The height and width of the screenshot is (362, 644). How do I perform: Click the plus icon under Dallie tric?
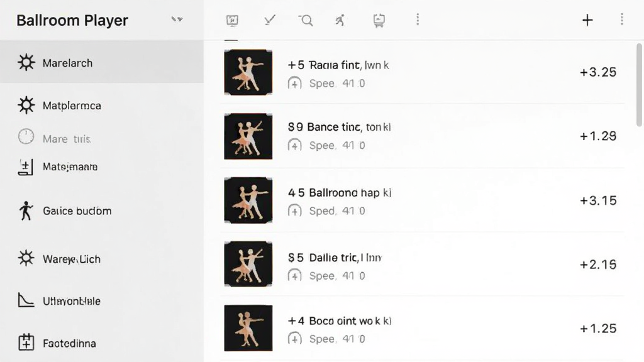pos(294,275)
